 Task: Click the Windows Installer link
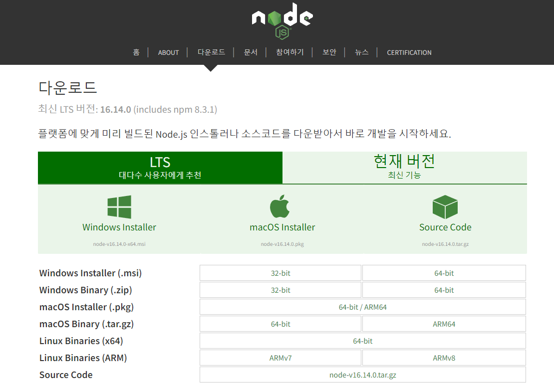(119, 227)
